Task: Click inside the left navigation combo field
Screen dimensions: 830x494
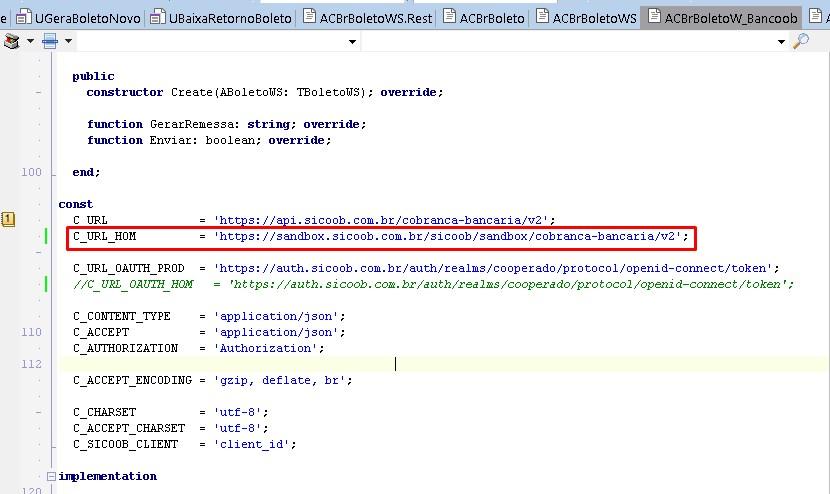Action: (218, 41)
